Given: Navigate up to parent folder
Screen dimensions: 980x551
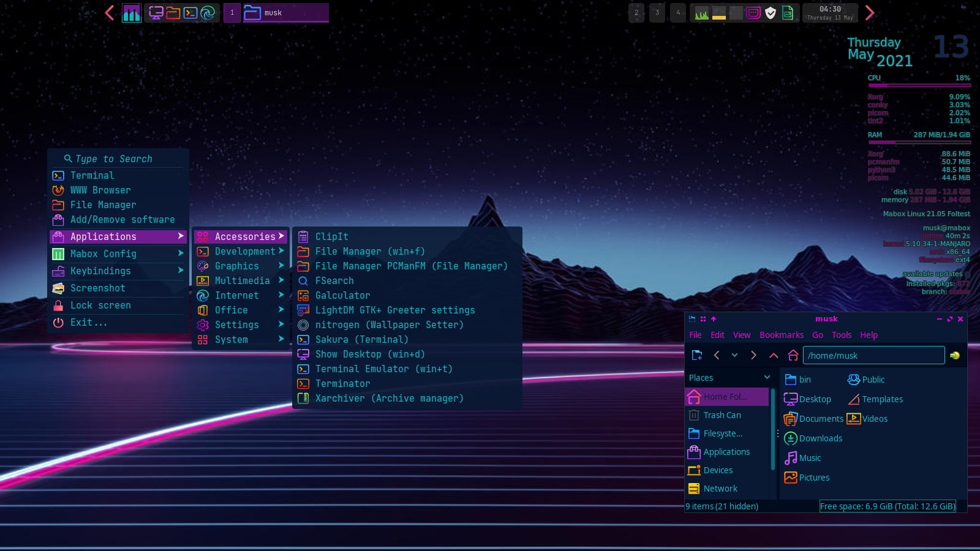Looking at the screenshot, I should point(774,355).
